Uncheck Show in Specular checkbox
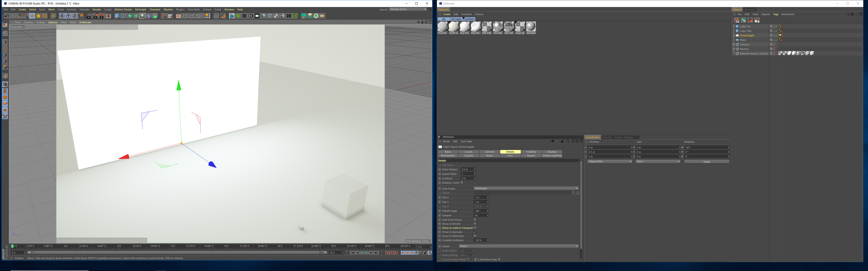 coord(475,232)
